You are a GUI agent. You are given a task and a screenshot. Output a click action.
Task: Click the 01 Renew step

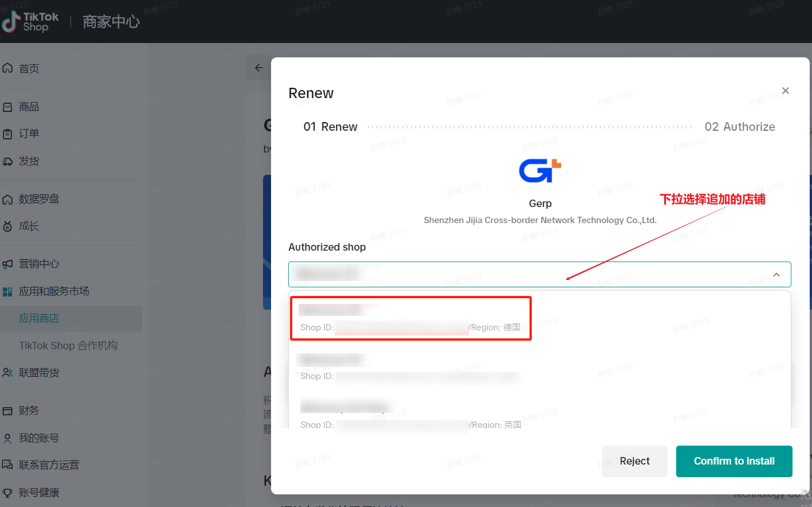pyautogui.click(x=331, y=127)
